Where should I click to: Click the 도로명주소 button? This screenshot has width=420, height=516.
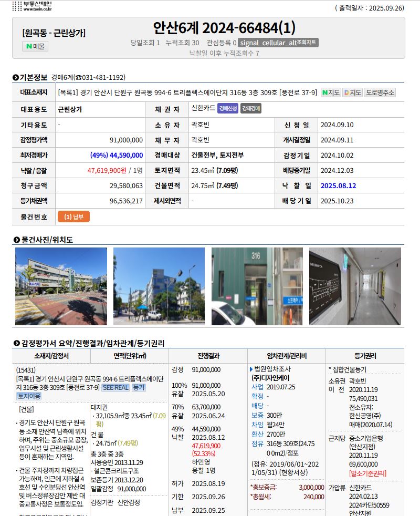(x=380, y=92)
